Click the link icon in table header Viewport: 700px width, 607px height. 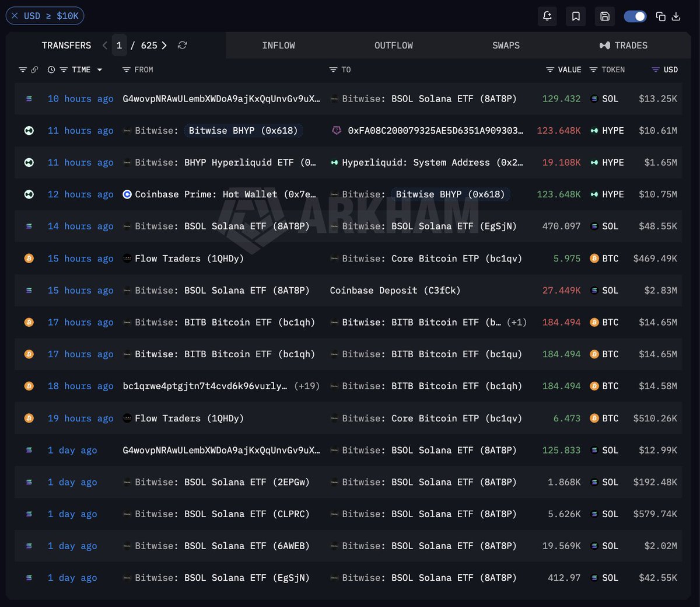pos(34,69)
